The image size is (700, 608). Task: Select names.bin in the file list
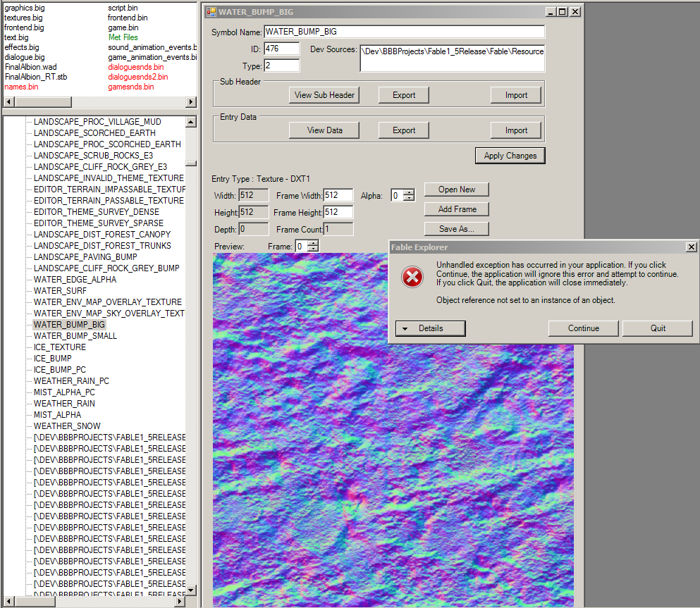[x=20, y=87]
